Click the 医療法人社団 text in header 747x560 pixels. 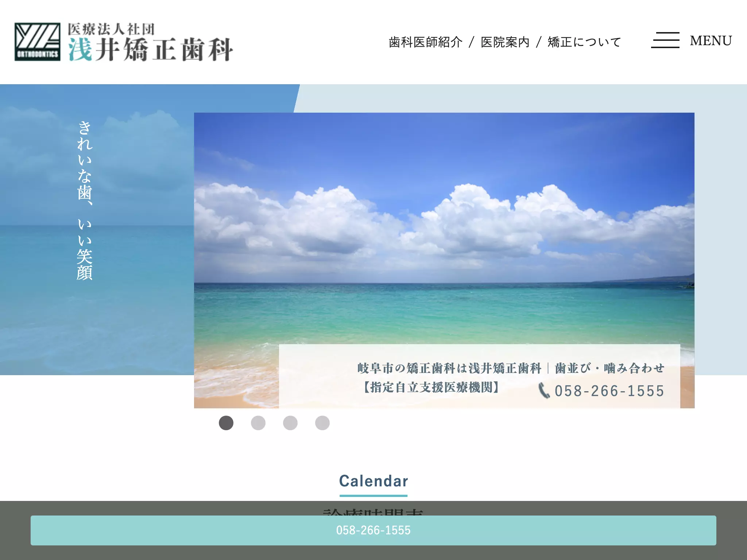click(111, 29)
